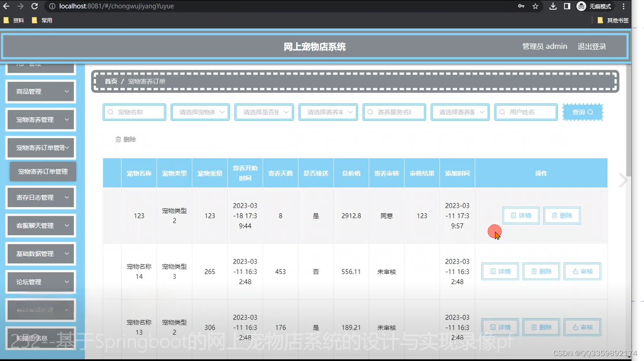
Task: Click the 同意 audit status cell
Action: [x=386, y=216]
